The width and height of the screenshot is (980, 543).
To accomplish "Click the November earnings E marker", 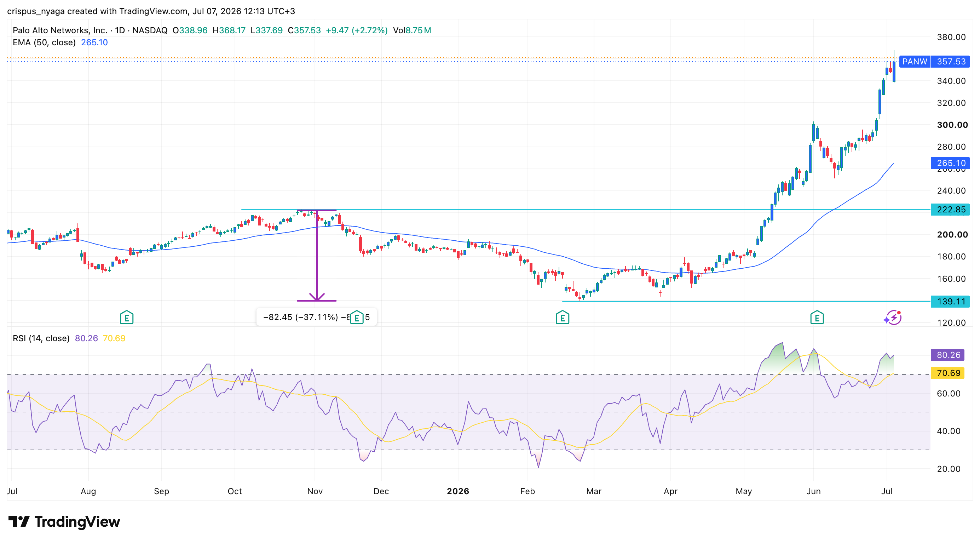I will click(357, 318).
